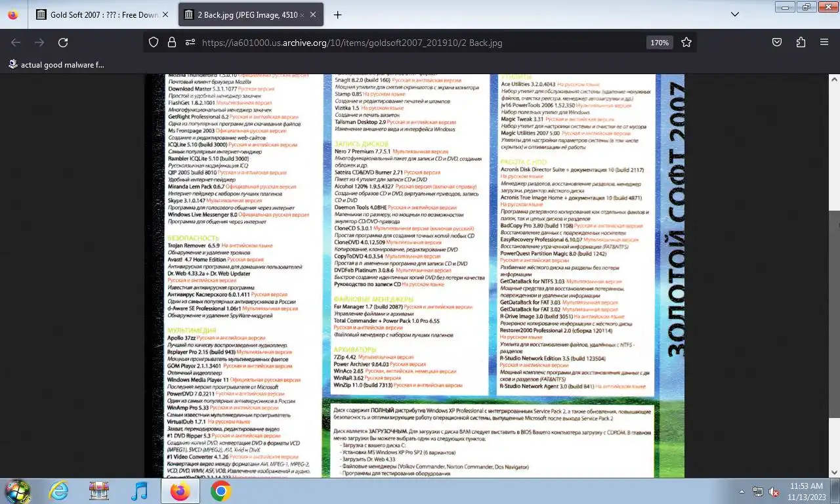Screen dimensions: 840x504
Task: Switch to the Gold Soft 2007 tab
Action: click(x=102, y=14)
